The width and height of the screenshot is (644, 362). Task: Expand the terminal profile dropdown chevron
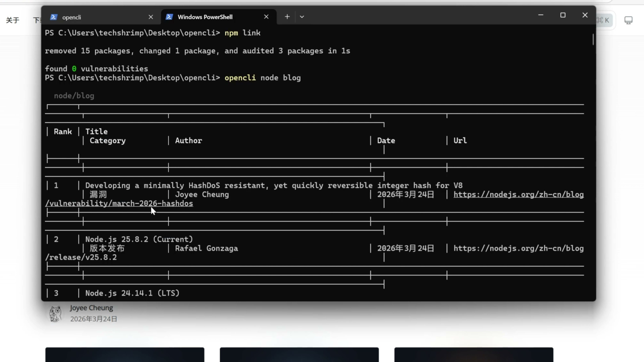tap(302, 17)
